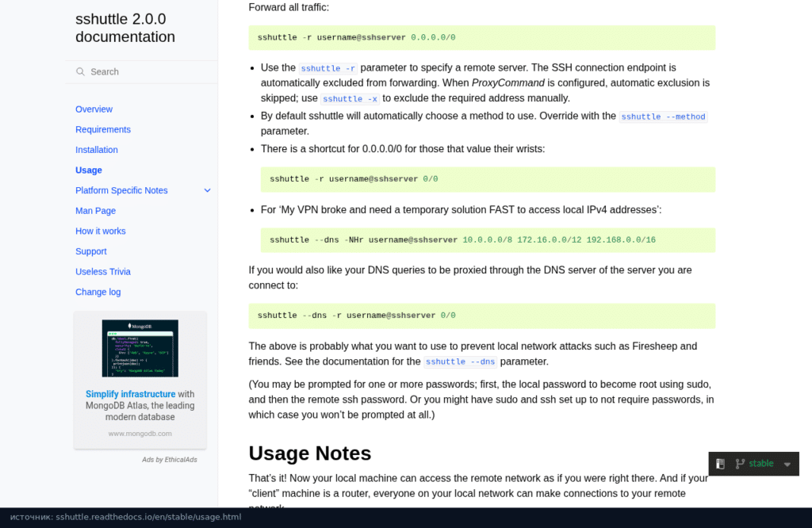The image size is (812, 528).
Task: Open the stable version dropdown arrow
Action: click(x=787, y=465)
